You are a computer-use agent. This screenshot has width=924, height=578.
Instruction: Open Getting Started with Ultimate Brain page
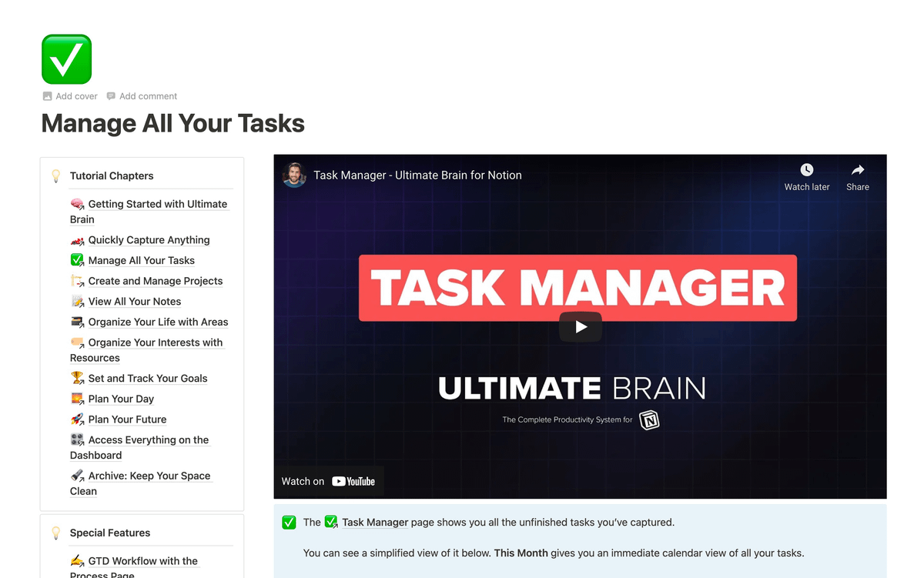pyautogui.click(x=157, y=204)
